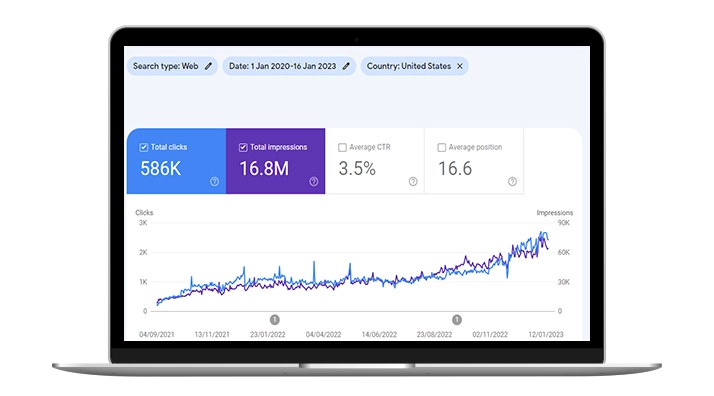This screenshot has width=714, height=396.
Task: Open help for Total impressions
Action: tap(314, 182)
